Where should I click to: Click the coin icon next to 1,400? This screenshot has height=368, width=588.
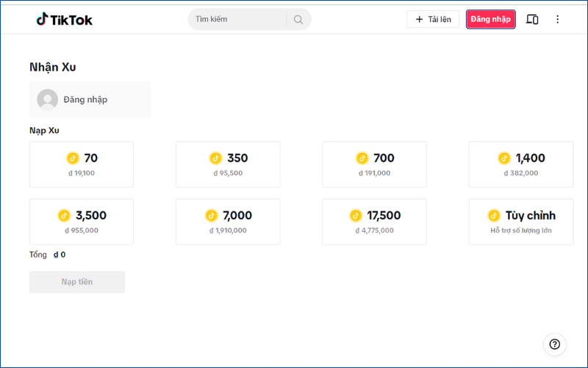504,158
